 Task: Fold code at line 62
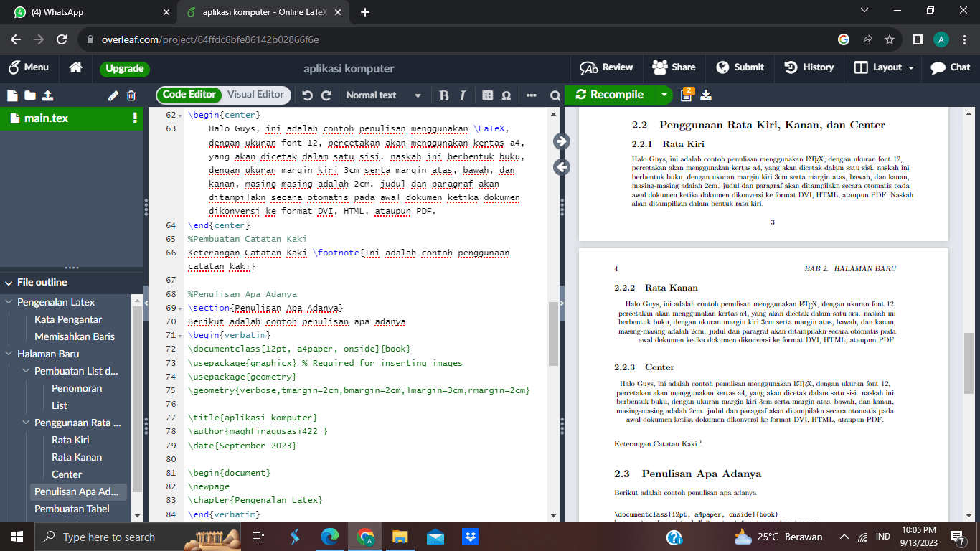point(180,116)
